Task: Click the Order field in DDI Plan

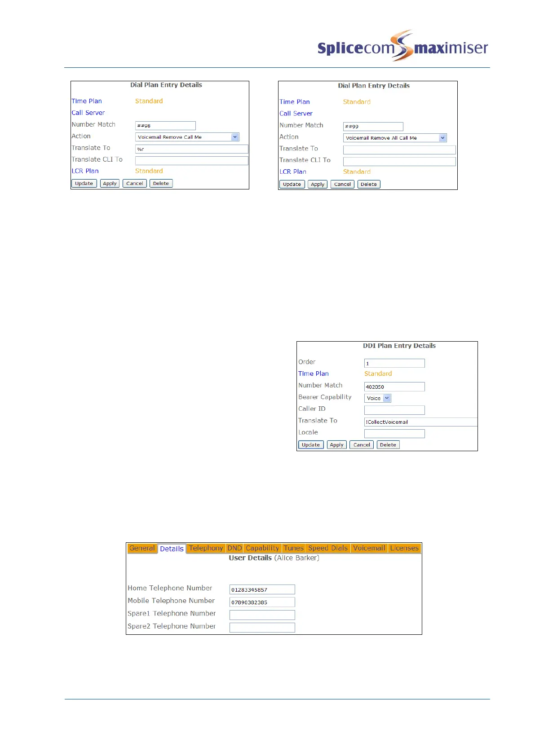Action: click(394, 363)
